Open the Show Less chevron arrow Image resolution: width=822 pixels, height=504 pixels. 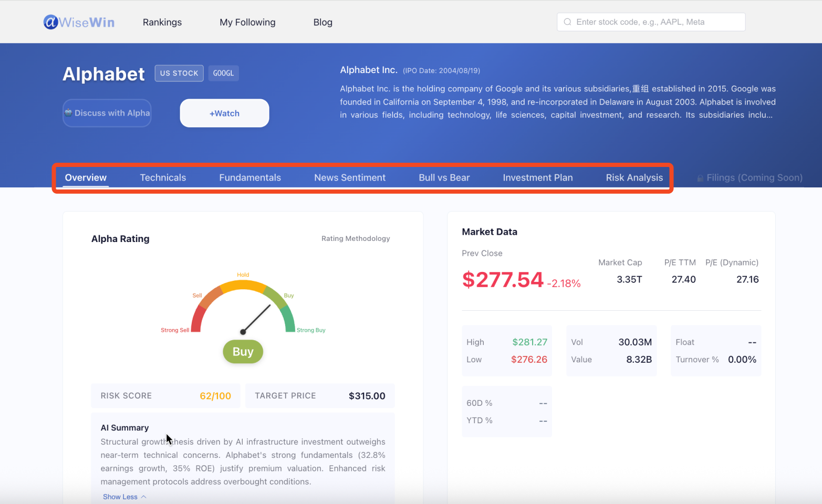[143, 496]
